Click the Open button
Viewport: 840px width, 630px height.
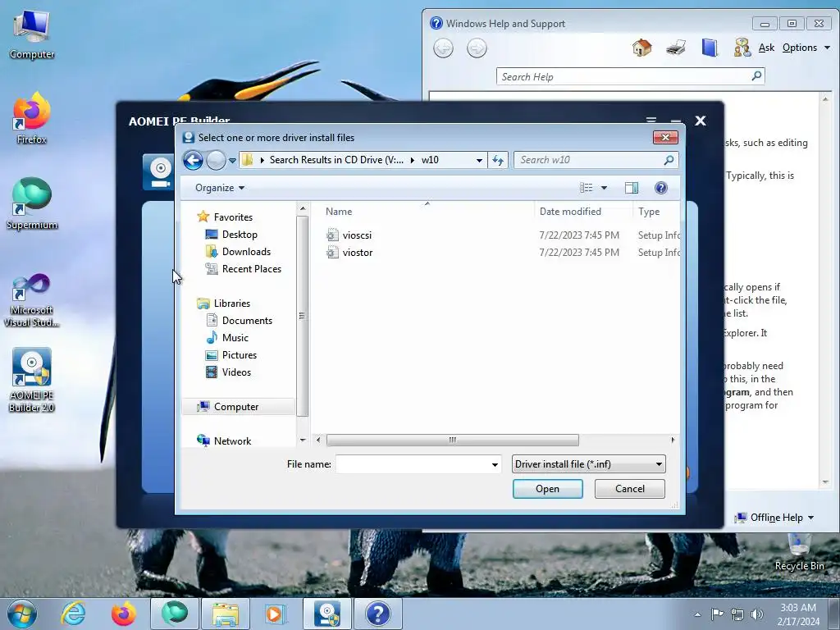point(547,489)
